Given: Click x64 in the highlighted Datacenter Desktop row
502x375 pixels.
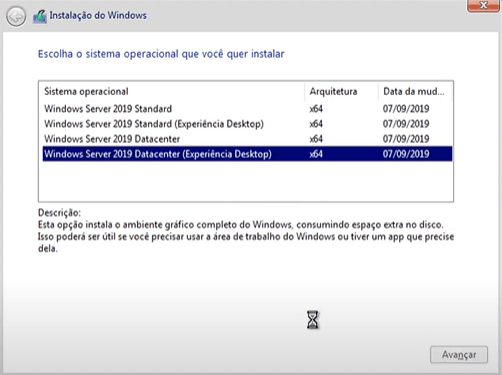Looking at the screenshot, I should [316, 154].
